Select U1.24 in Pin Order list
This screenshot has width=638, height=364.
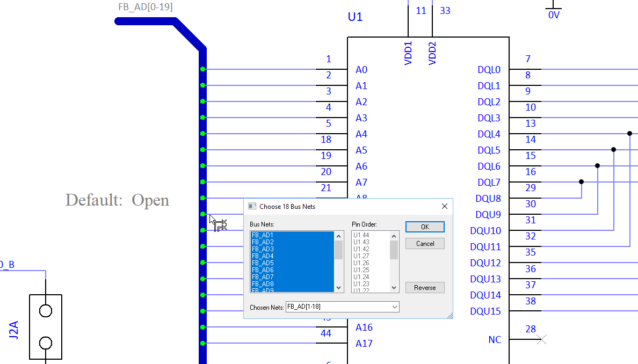coord(370,276)
